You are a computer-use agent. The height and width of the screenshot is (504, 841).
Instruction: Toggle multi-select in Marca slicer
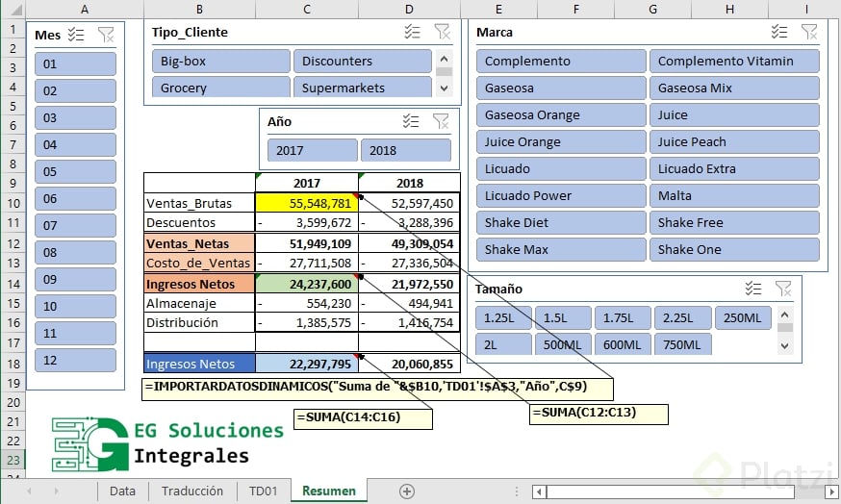(779, 32)
